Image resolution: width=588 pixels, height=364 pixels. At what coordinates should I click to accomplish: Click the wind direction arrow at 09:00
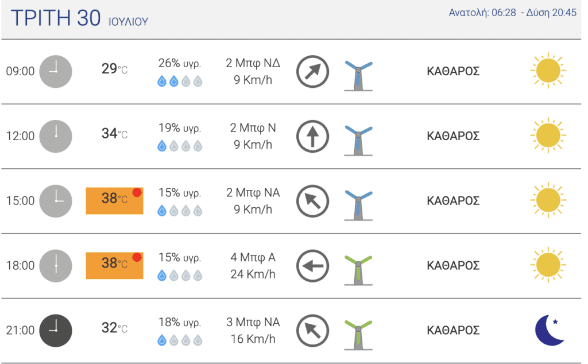[x=313, y=72]
